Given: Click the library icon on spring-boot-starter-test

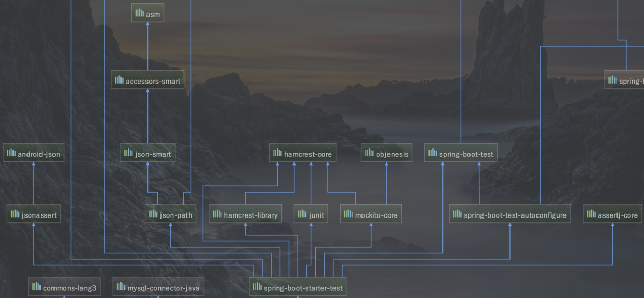Looking at the screenshot, I should click(x=258, y=287).
